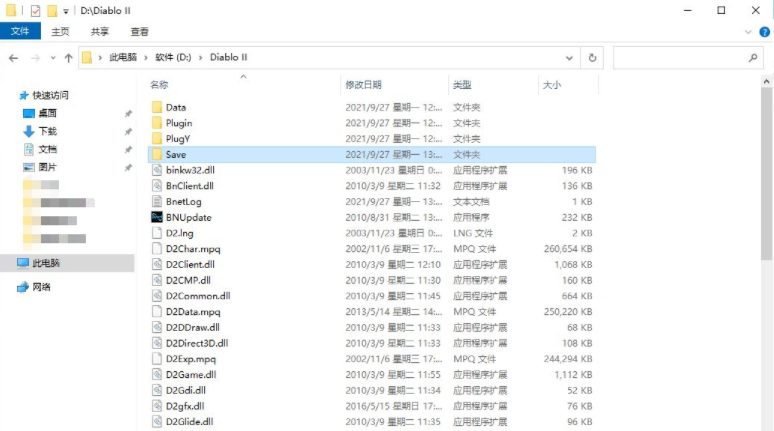Select the D2Common.dll file icon
This screenshot has width=774, height=431.
tap(157, 296)
